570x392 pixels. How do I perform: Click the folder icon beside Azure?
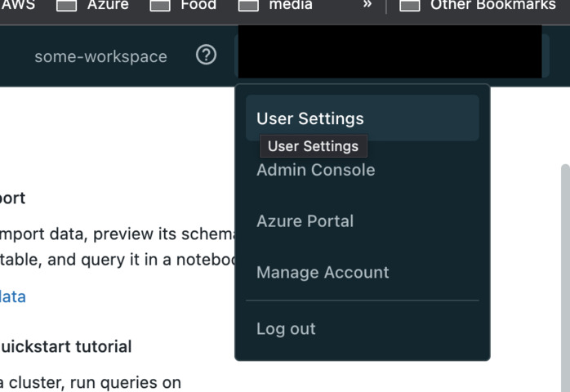coord(66,6)
